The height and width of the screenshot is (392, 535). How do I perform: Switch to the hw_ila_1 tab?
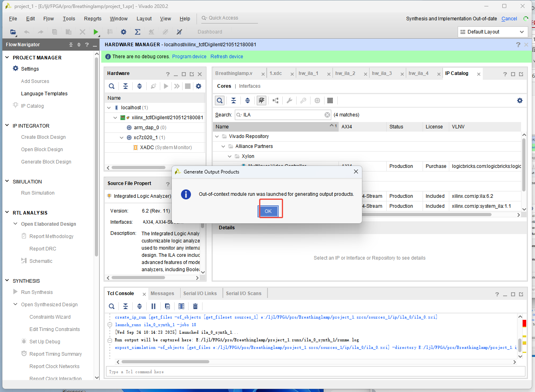point(309,73)
